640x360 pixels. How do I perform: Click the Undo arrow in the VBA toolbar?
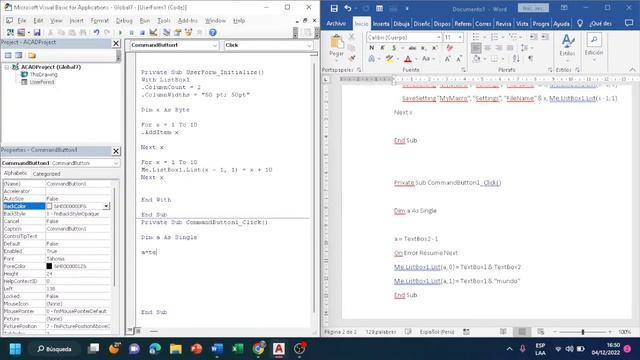point(96,32)
